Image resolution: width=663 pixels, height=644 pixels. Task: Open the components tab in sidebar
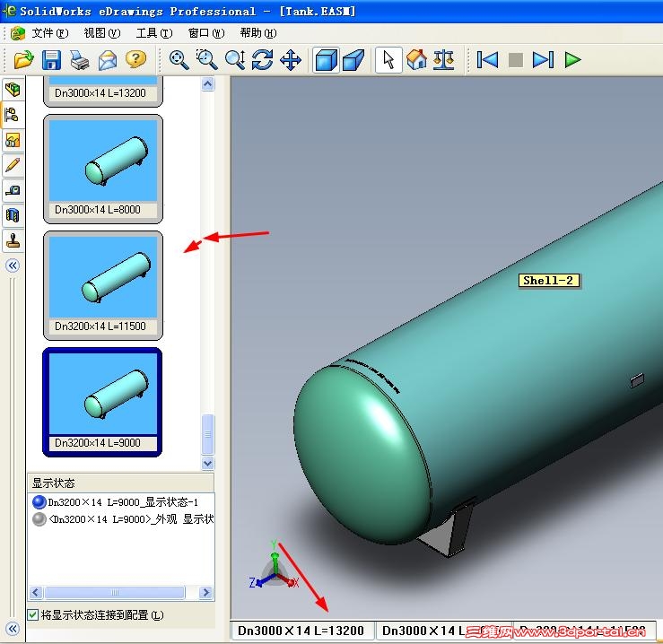point(13,89)
